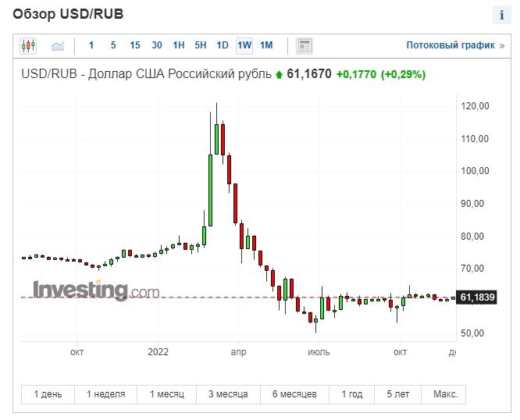Select the 6 месяцев range tab
This screenshot has height=420, width=520.
294,394
